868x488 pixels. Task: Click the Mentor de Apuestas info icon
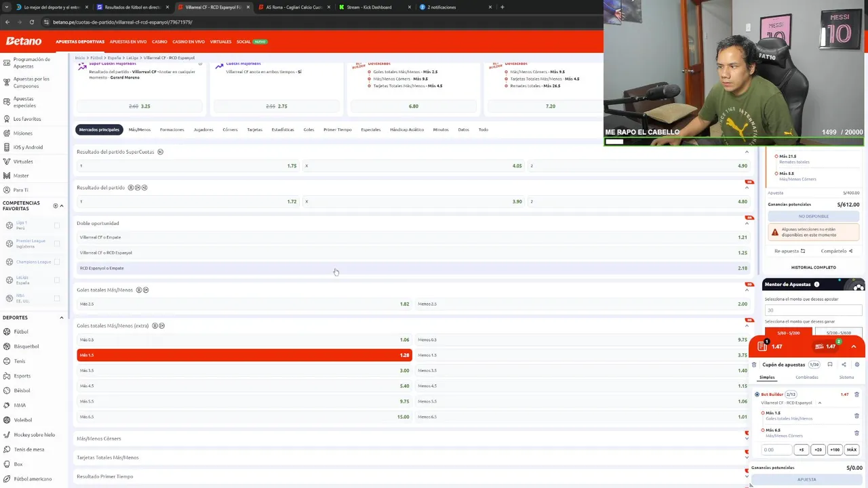pos(816,285)
